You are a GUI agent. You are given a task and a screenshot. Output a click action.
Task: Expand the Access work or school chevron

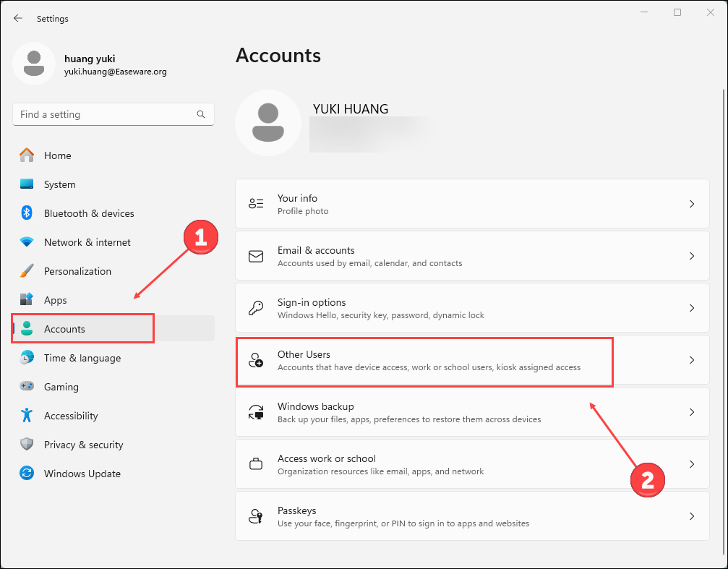tap(691, 464)
